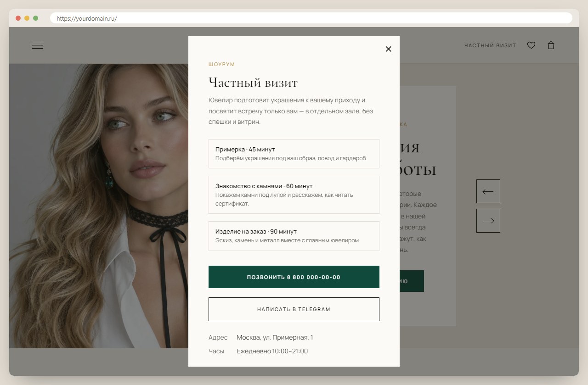Click the Часы label
This screenshot has height=385, width=588.
[216, 352]
